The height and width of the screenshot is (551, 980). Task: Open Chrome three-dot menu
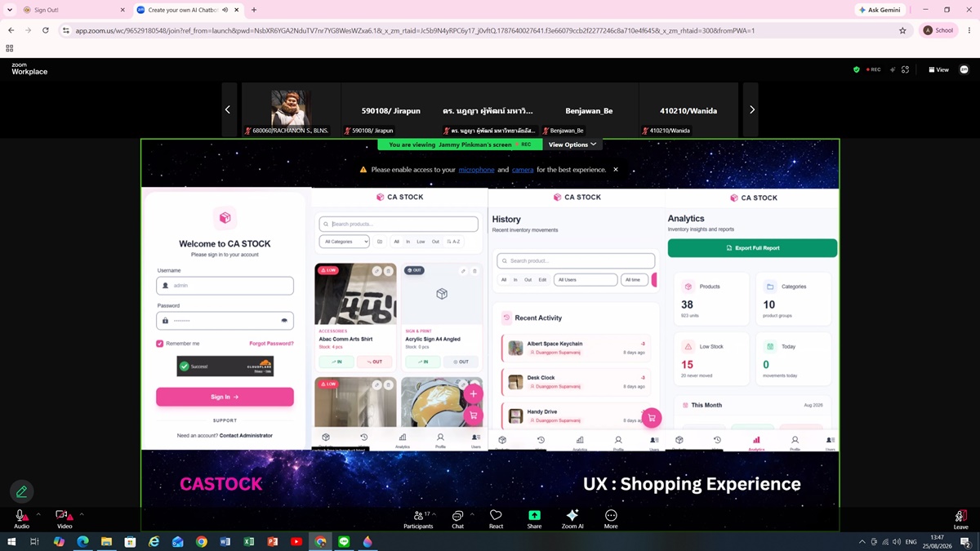[x=969, y=30]
